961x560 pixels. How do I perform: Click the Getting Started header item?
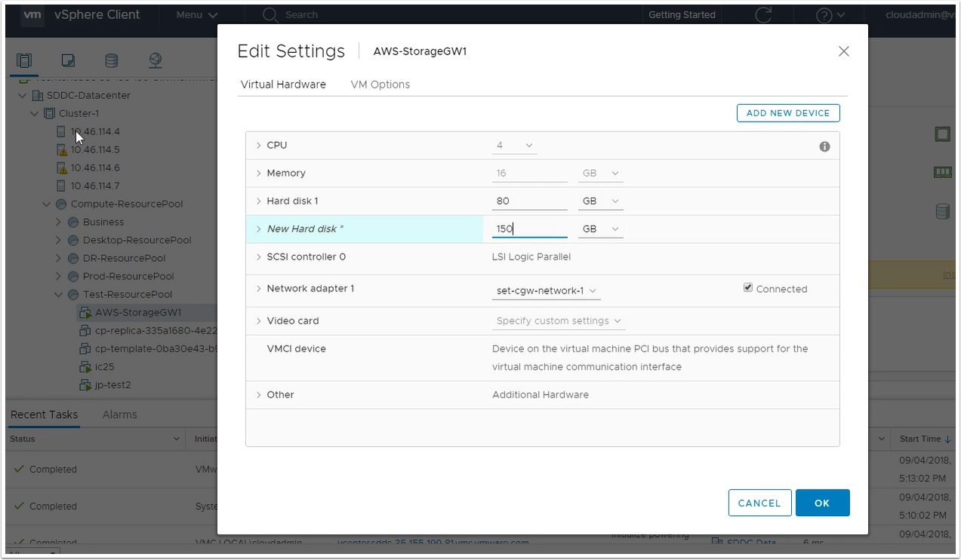tap(682, 15)
